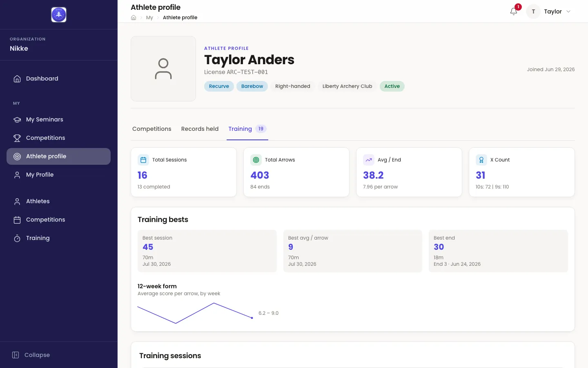Click the 12-week form sparkline chart

pyautogui.click(x=195, y=313)
